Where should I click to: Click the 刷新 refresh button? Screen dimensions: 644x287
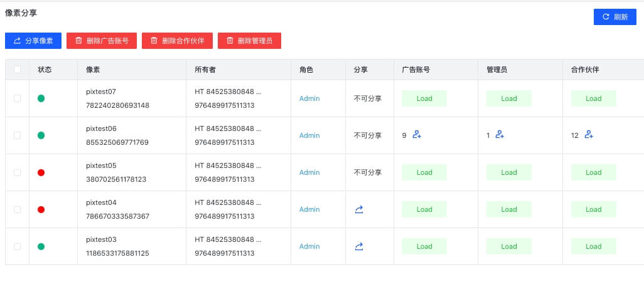coord(615,17)
